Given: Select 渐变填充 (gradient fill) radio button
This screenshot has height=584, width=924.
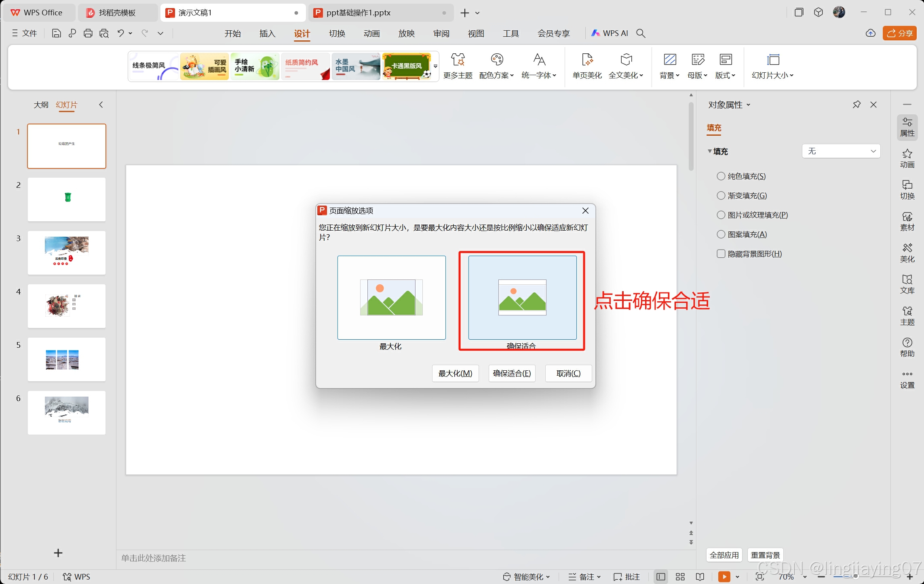Looking at the screenshot, I should [x=721, y=195].
